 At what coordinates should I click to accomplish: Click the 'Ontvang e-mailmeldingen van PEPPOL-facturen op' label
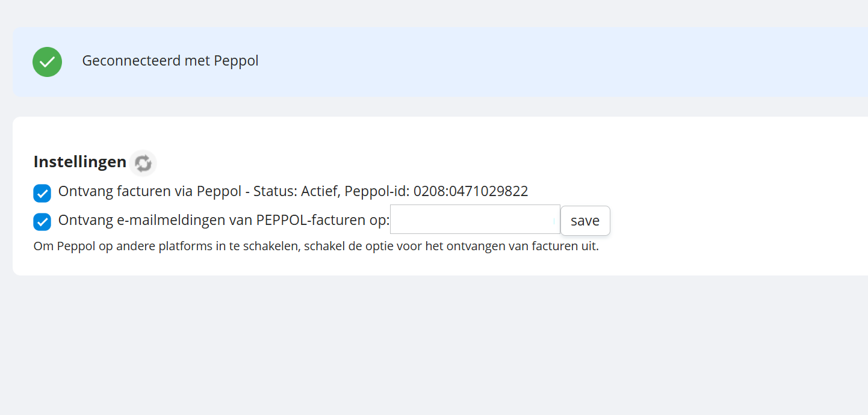pyautogui.click(x=224, y=220)
